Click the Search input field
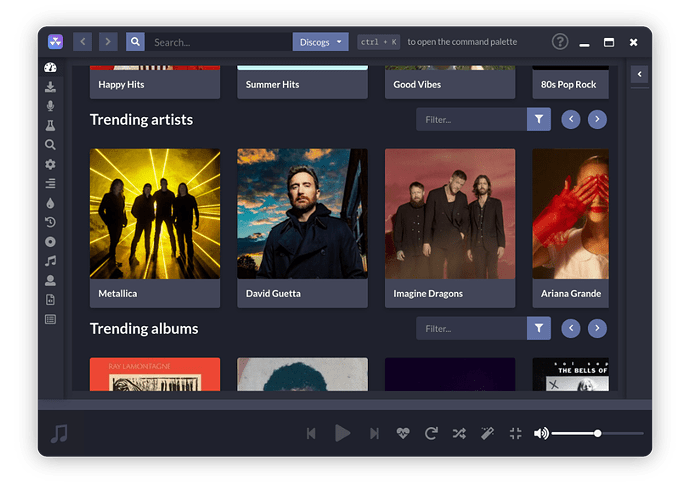The width and height of the screenshot is (690, 482). tap(219, 42)
